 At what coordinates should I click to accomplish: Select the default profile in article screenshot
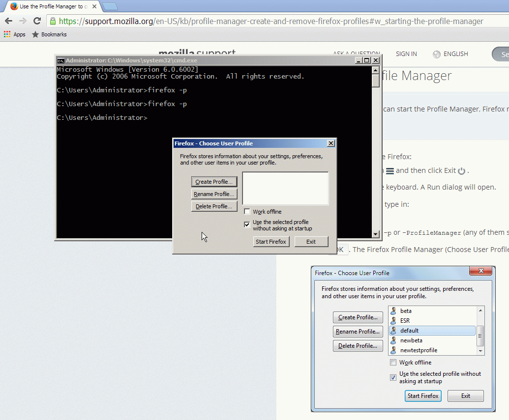click(x=432, y=331)
